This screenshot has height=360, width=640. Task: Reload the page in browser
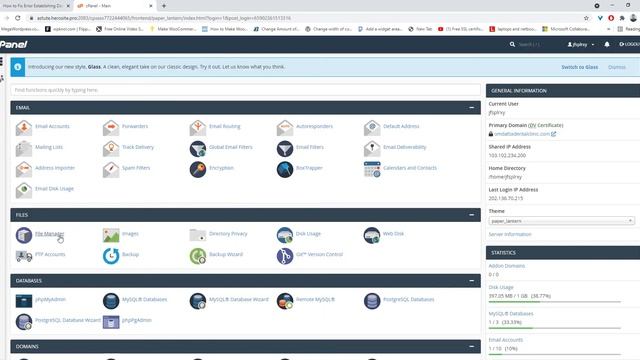18,18
